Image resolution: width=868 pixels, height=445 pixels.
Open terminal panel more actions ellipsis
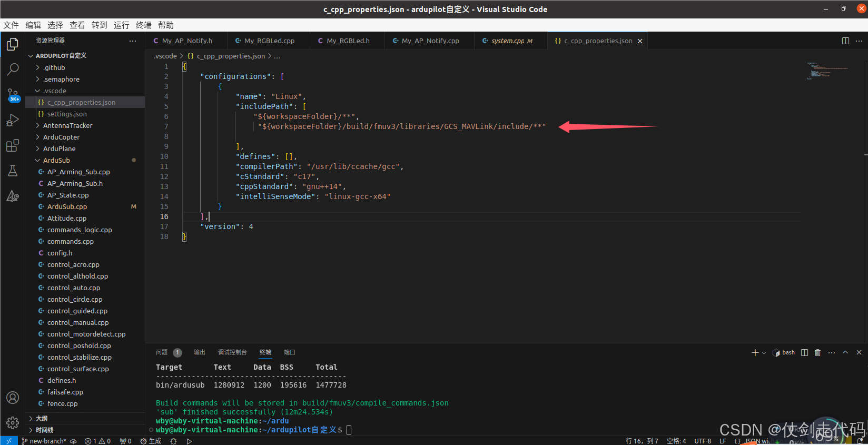pos(832,352)
